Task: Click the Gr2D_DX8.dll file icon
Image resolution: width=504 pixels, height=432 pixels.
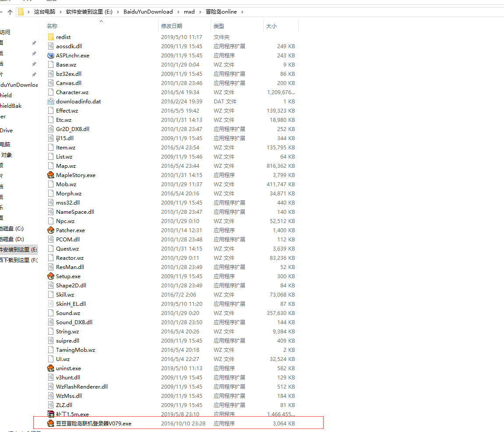Action: click(50, 129)
